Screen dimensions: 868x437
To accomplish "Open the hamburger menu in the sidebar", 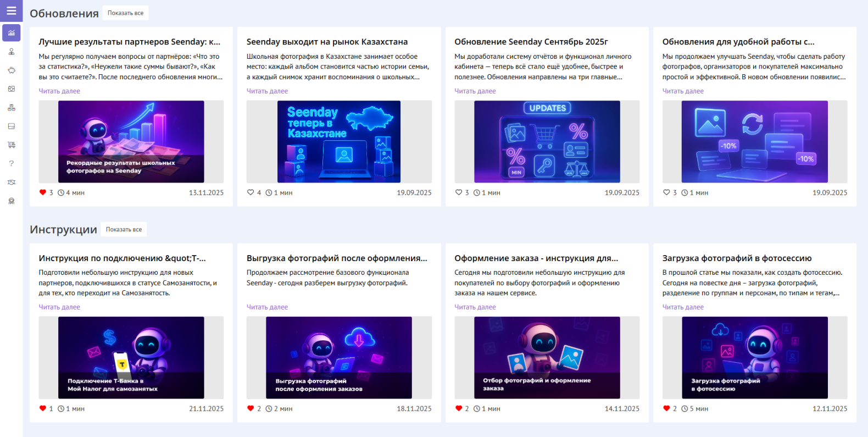I will 11,10.
